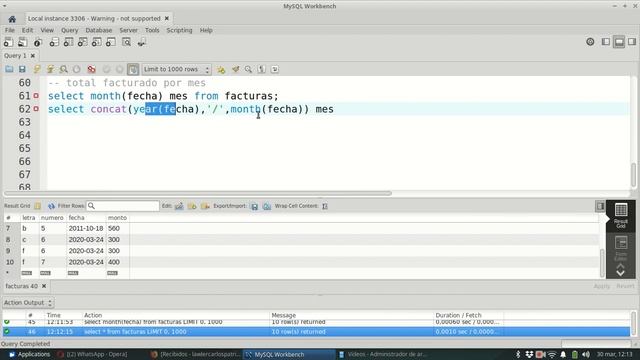Toggle display of invisible characters
The image size is (640, 360).
point(262,69)
